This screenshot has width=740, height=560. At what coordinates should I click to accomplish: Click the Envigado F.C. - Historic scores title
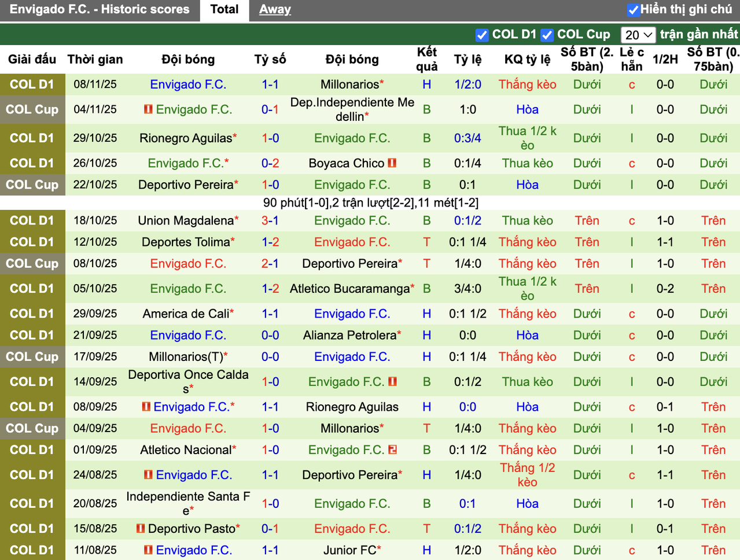coord(100,9)
